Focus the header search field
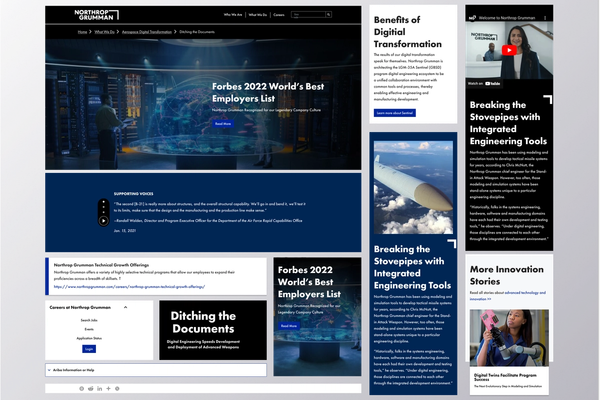Screen dimensions: 600x400 pyautogui.click(x=308, y=15)
